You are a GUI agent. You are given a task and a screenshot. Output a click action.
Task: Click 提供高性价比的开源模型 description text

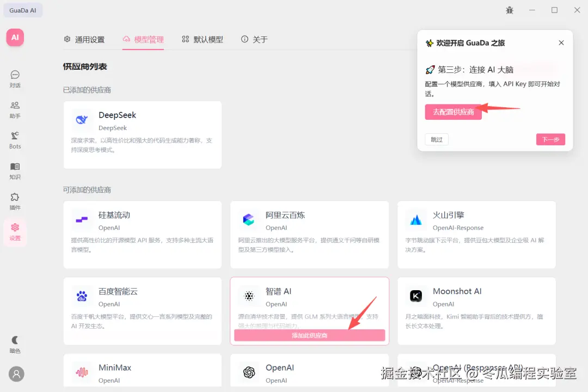tap(142, 244)
